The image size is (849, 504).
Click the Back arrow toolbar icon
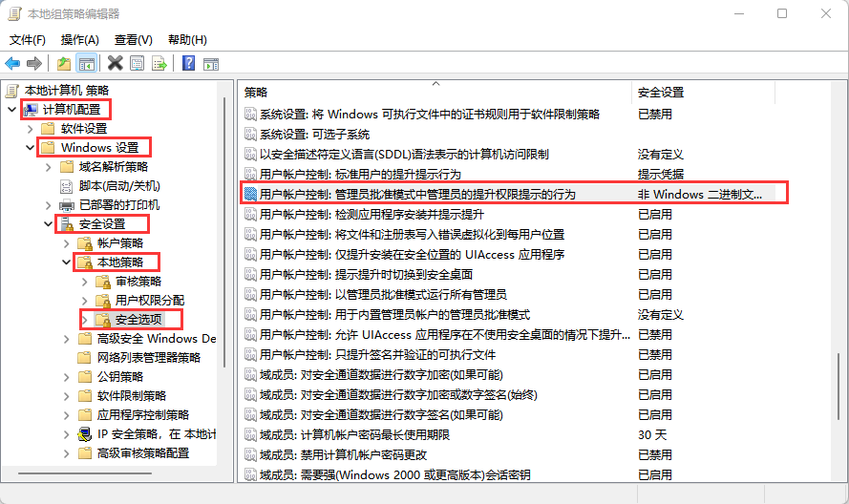[12, 64]
